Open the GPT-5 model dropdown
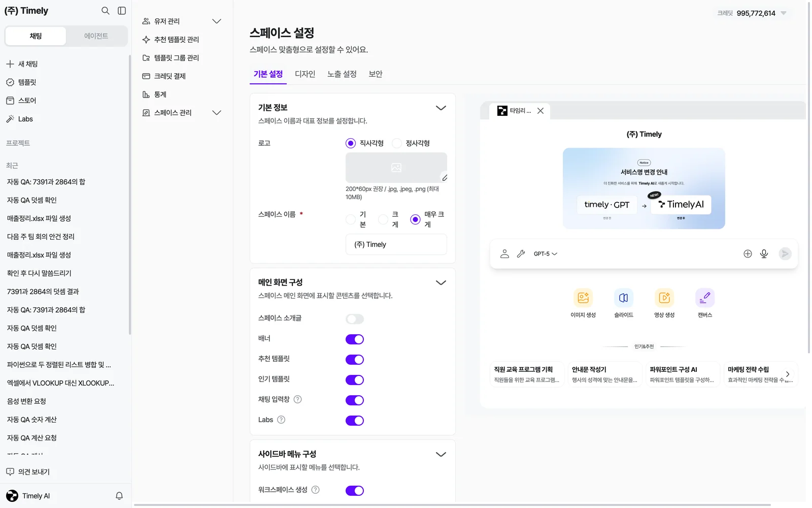Image resolution: width=812 pixels, height=508 pixels. coord(546,253)
